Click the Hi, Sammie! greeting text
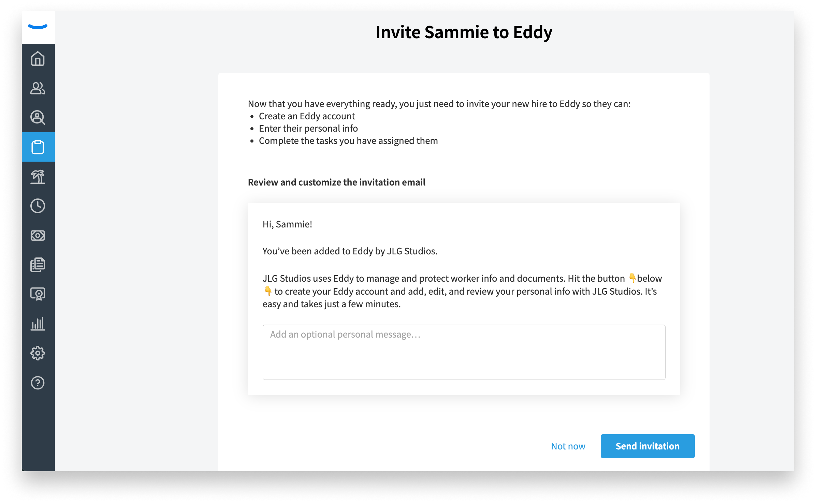816x504 pixels. pyautogui.click(x=287, y=224)
